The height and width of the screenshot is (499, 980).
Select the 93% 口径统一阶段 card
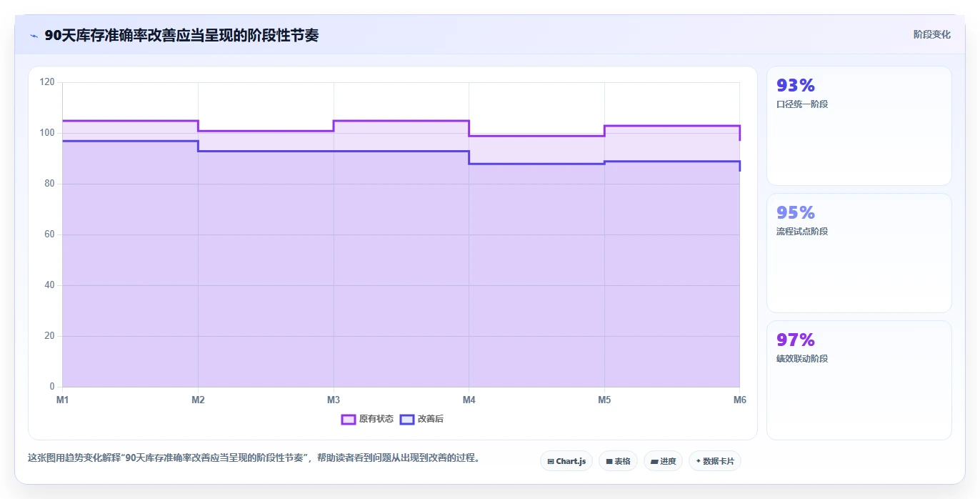point(859,126)
